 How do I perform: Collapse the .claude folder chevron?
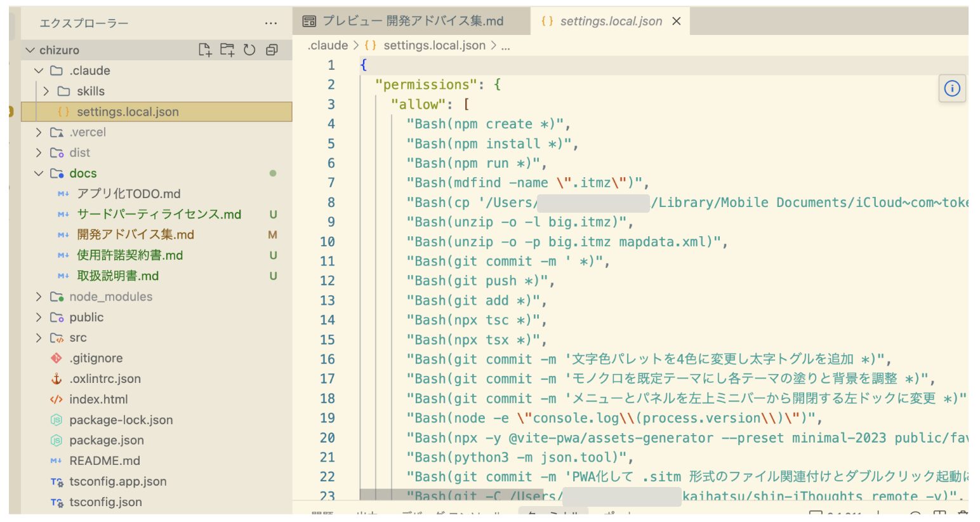click(x=39, y=70)
